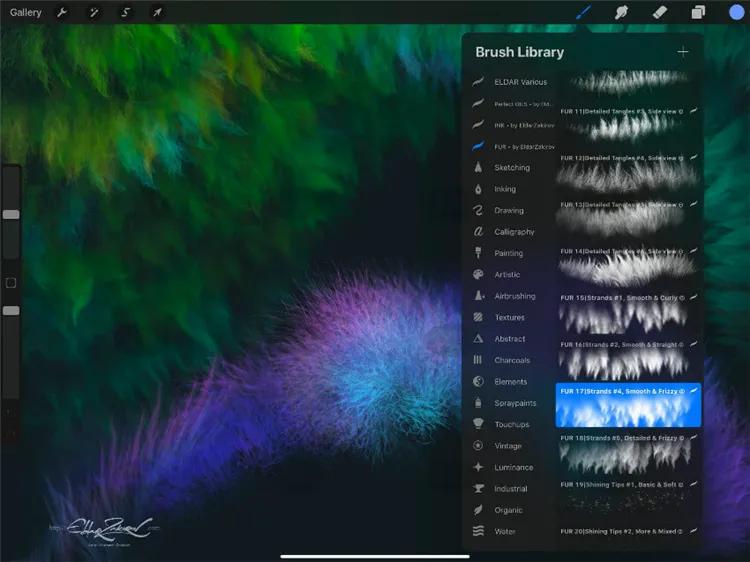Choose the Eraser tool
The image size is (750, 562).
pyautogui.click(x=660, y=12)
